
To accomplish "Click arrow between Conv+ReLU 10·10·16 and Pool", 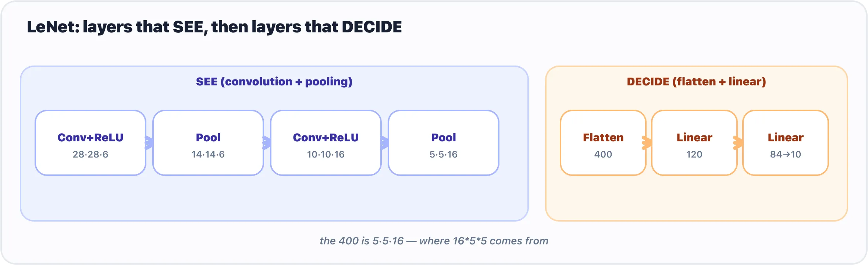I will (x=385, y=143).
